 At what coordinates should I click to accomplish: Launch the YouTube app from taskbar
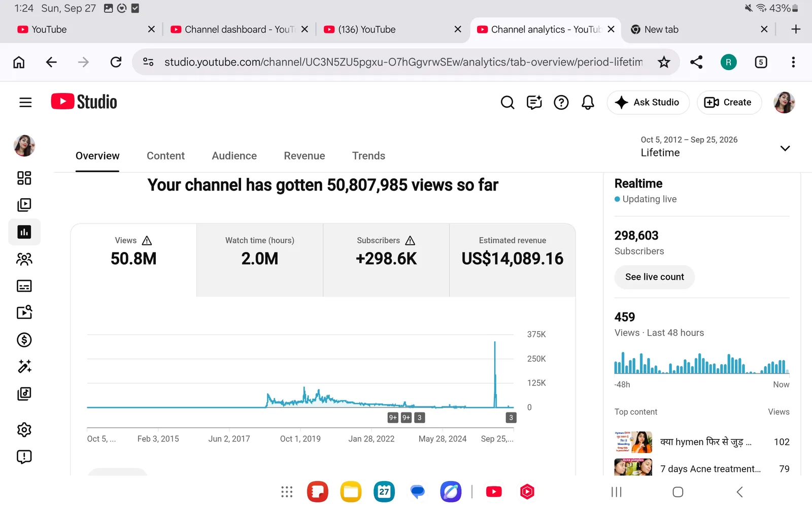[x=494, y=492]
